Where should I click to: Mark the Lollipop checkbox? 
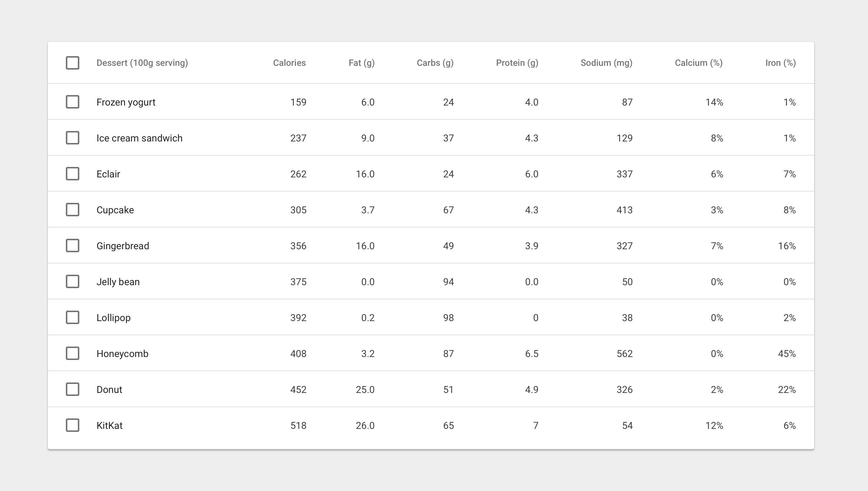[x=73, y=317]
